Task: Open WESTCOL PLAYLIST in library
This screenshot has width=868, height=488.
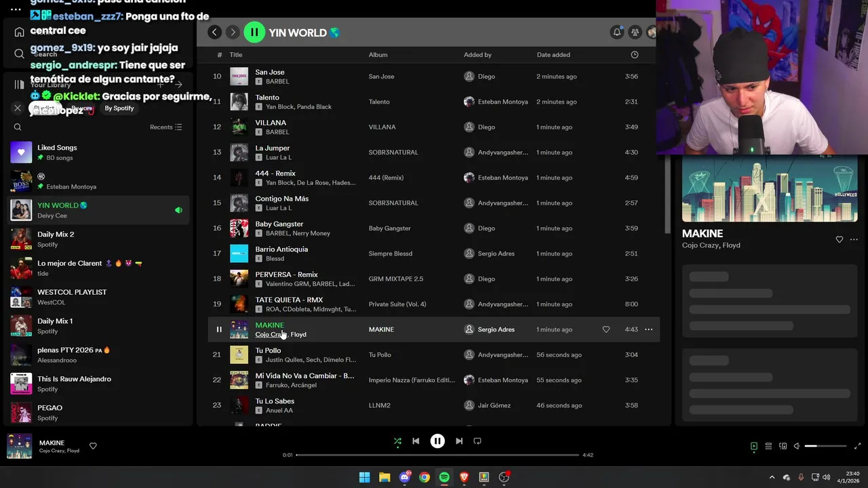Action: [98, 297]
